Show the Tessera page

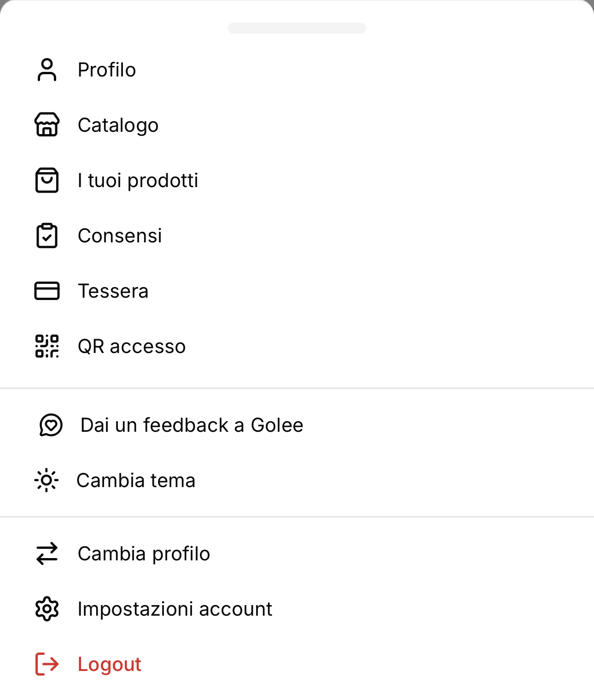(x=297, y=291)
